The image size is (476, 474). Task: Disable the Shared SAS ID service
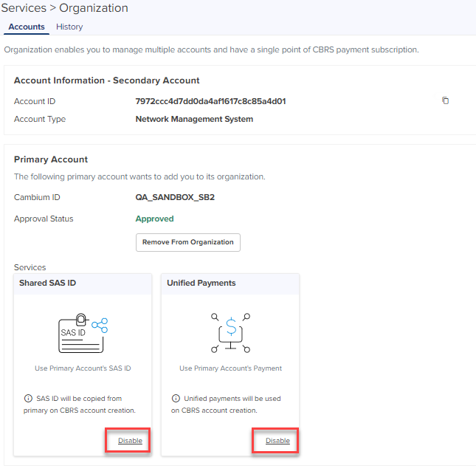coord(130,441)
